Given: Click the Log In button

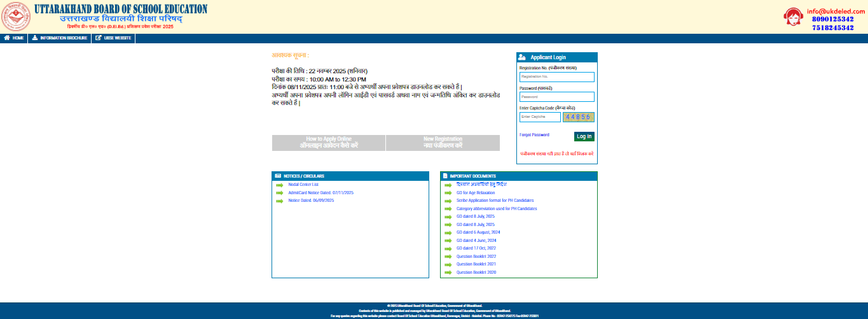Looking at the screenshot, I should pyautogui.click(x=584, y=136).
